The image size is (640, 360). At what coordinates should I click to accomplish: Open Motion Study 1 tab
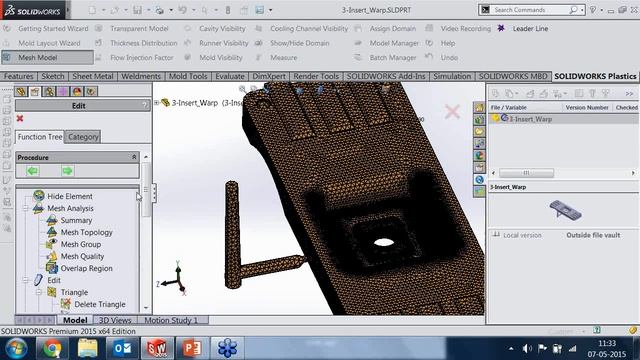pyautogui.click(x=171, y=320)
